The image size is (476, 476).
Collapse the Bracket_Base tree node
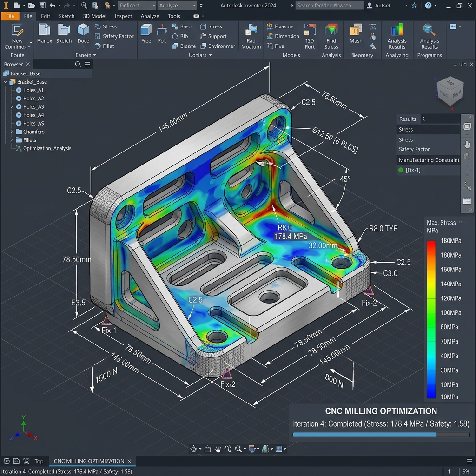[x=5, y=82]
